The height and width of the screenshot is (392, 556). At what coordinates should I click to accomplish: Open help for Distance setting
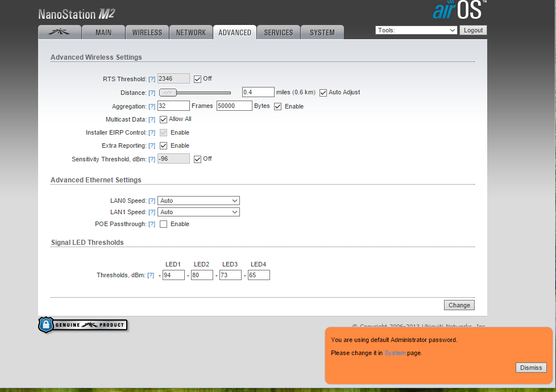(152, 93)
